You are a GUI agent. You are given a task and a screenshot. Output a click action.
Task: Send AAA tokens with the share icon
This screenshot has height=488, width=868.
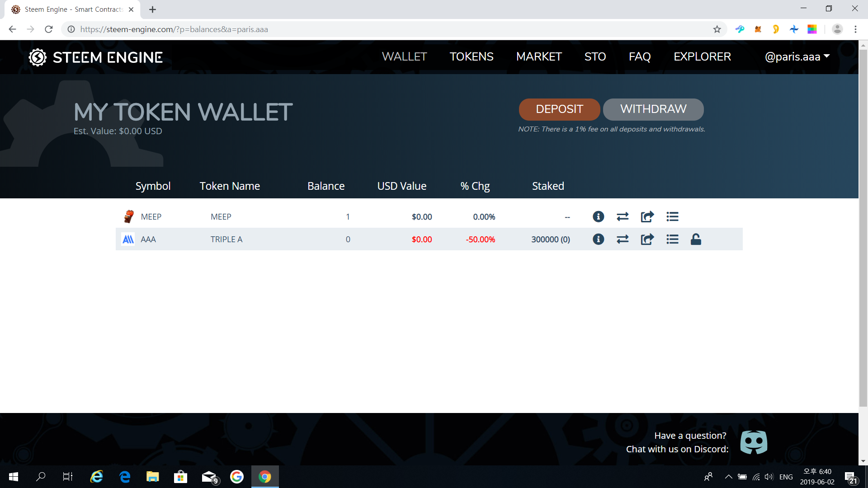(x=647, y=239)
